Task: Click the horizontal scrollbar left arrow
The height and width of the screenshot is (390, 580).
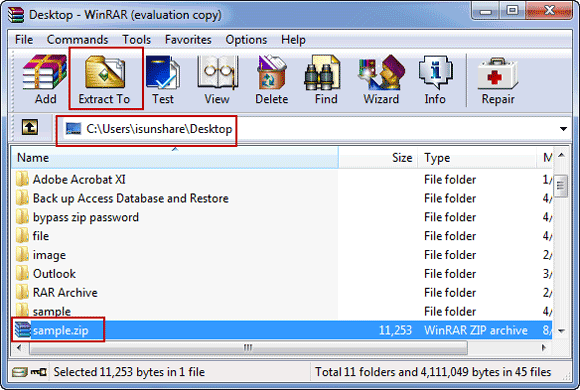Action: [19, 347]
